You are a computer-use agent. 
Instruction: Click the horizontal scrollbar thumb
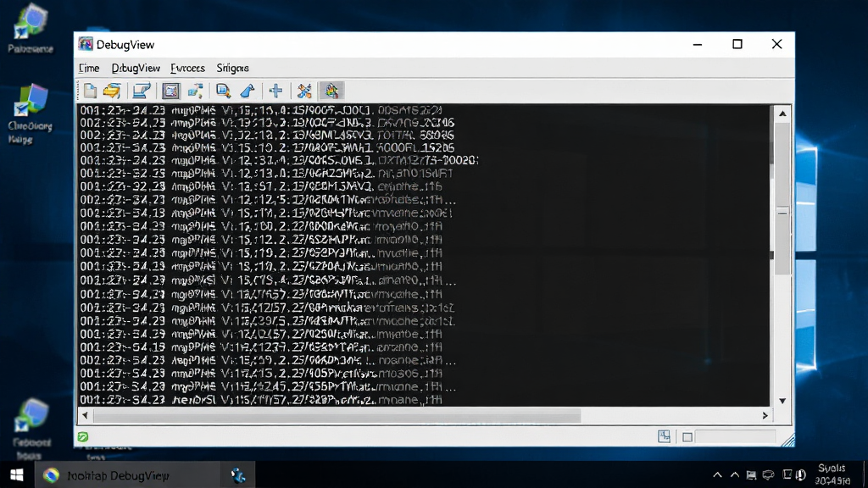(x=337, y=415)
